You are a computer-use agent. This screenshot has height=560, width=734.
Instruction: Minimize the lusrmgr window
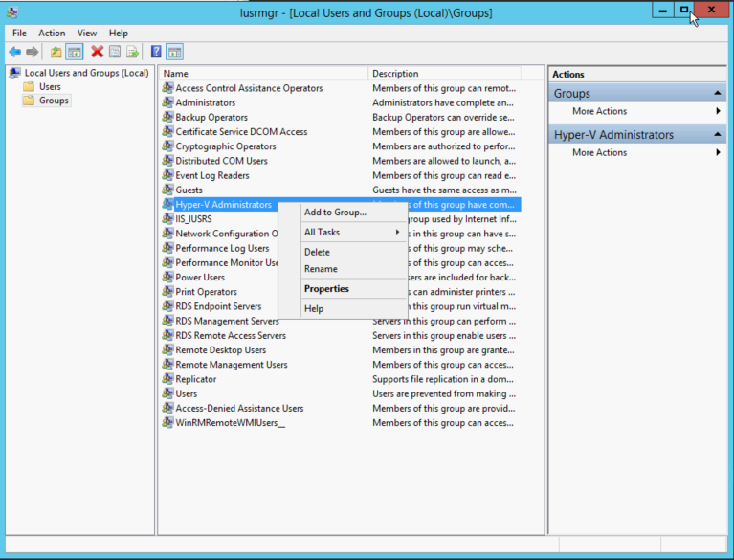click(663, 11)
